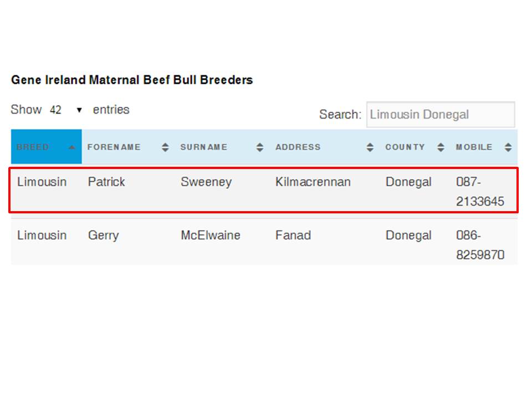Click mobile number 087-2133645
Screen dimensions: 532x399
(x=480, y=192)
